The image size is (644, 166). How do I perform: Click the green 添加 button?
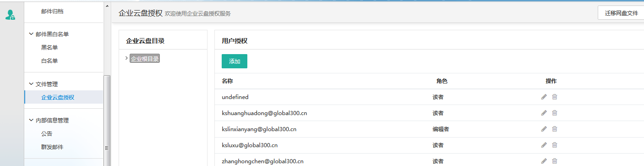pos(235,61)
